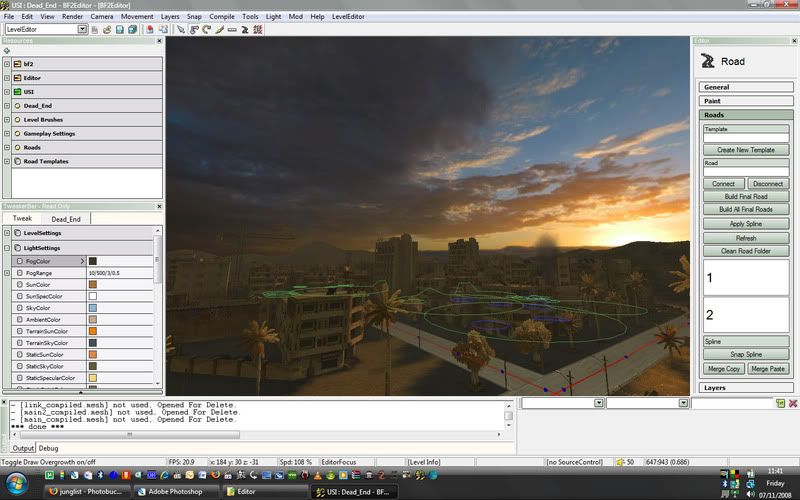This screenshot has height=500, width=800.
Task: Close the Resources panel with X
Action: click(x=159, y=41)
